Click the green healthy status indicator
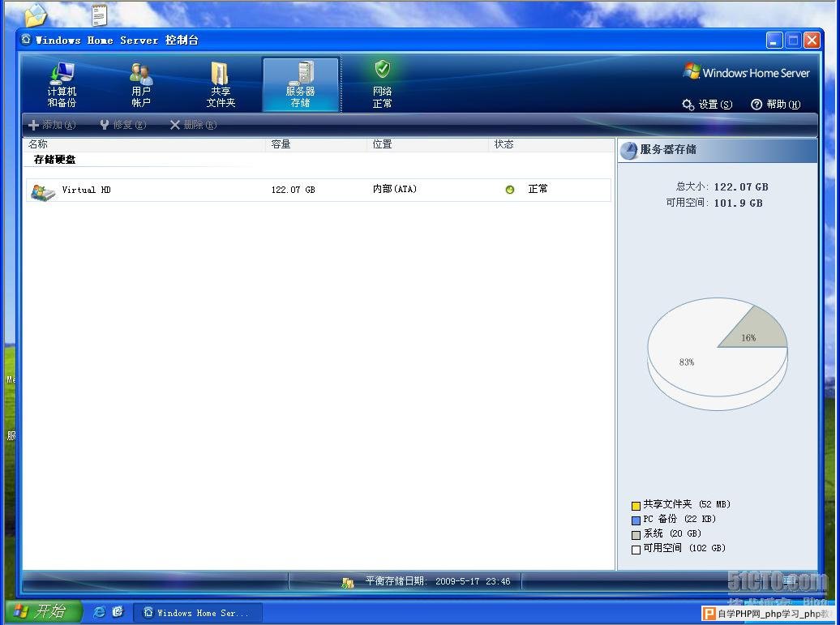This screenshot has height=625, width=840. click(x=510, y=190)
